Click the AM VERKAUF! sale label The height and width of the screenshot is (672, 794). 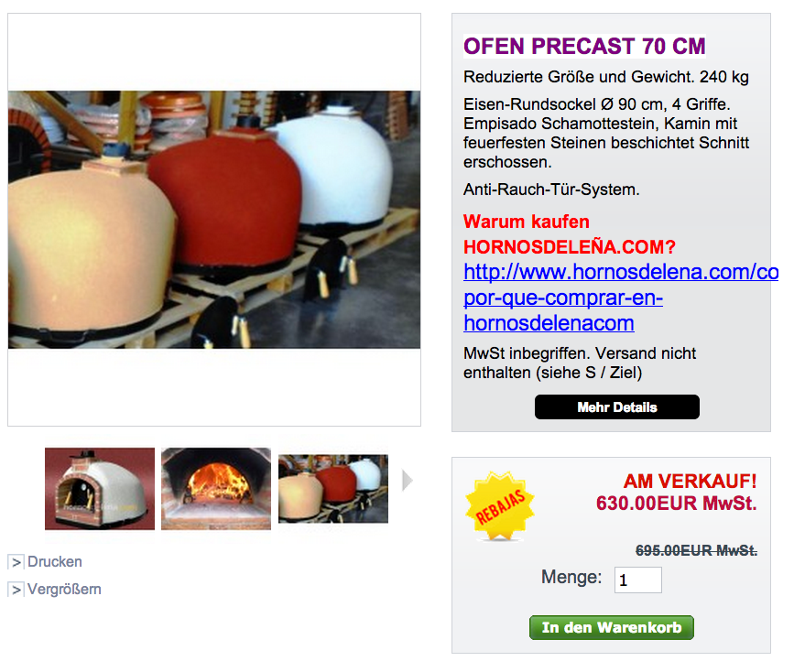click(690, 481)
